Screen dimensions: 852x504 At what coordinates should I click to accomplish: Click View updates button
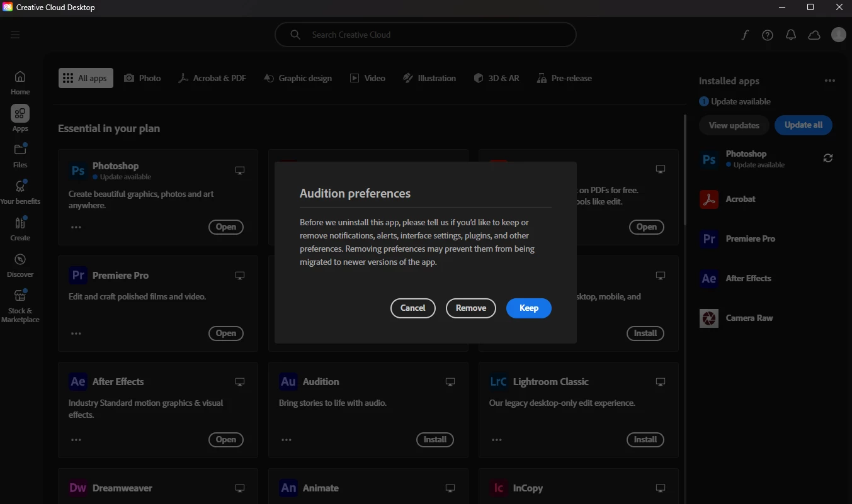[x=734, y=125]
